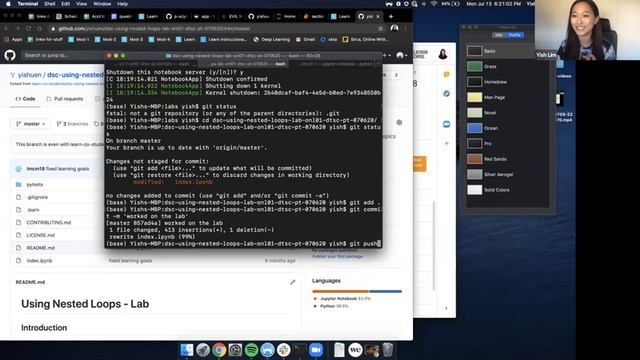
Task: Open Slack from the Dock
Action: 283,350
